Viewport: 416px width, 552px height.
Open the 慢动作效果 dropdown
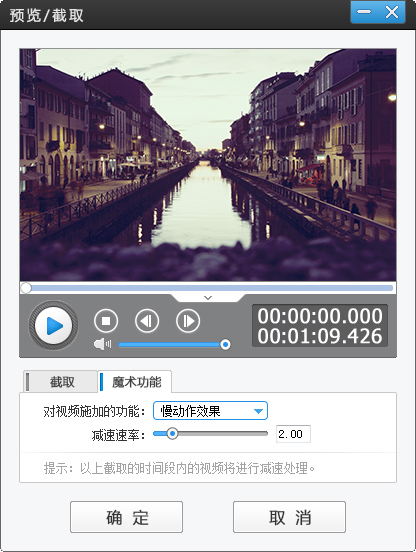pyautogui.click(x=210, y=411)
